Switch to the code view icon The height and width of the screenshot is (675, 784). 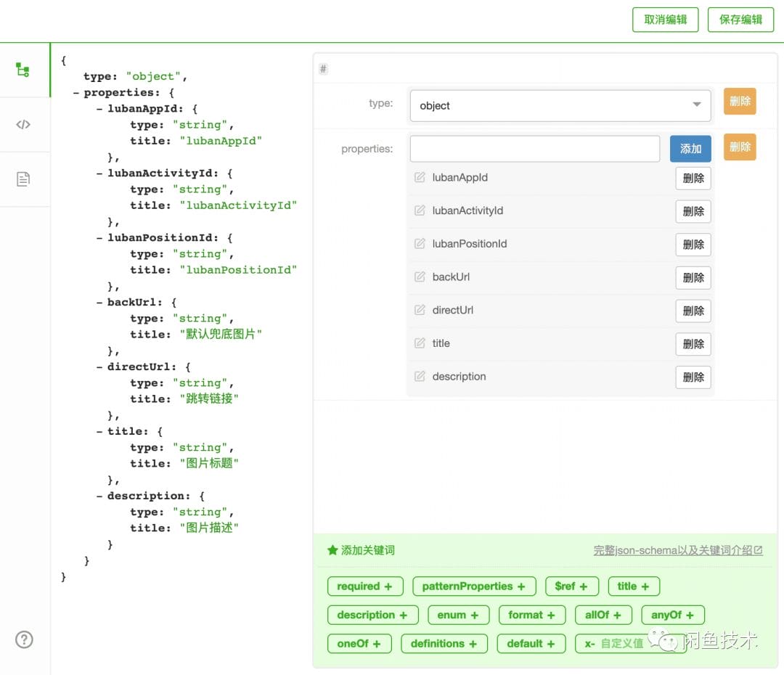23,124
